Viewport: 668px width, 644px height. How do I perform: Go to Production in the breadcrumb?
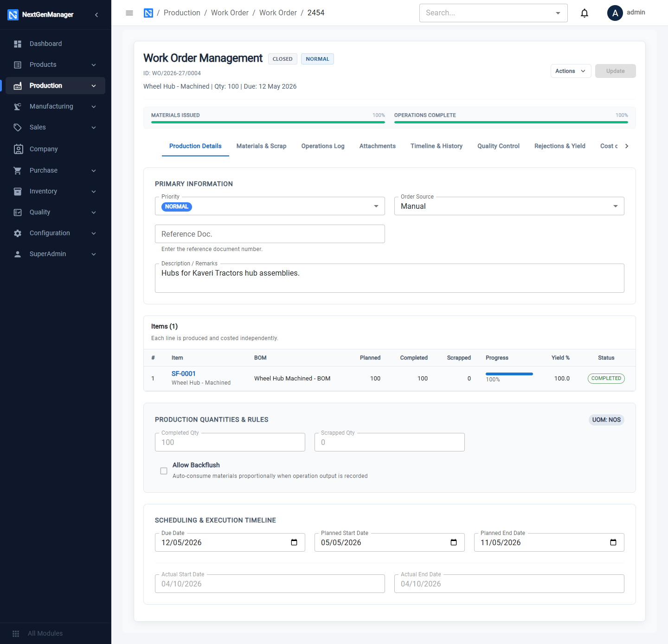[182, 13]
